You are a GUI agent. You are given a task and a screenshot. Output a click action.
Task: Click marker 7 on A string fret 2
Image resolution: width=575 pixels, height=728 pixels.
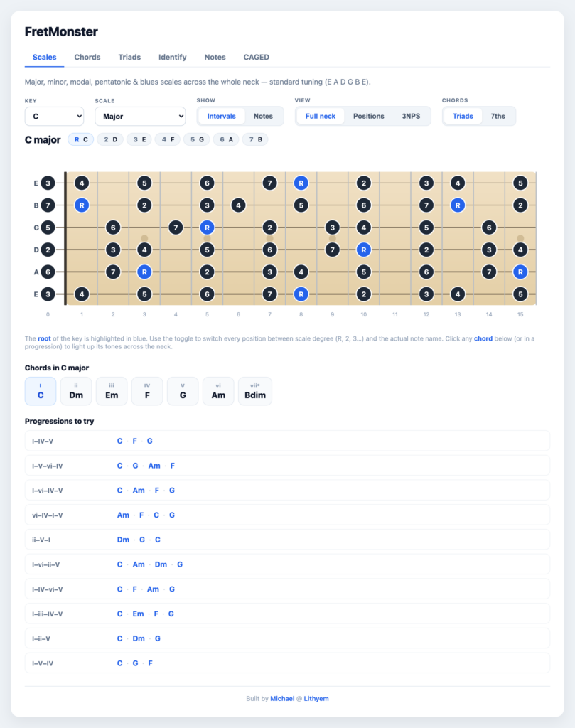[x=113, y=272]
